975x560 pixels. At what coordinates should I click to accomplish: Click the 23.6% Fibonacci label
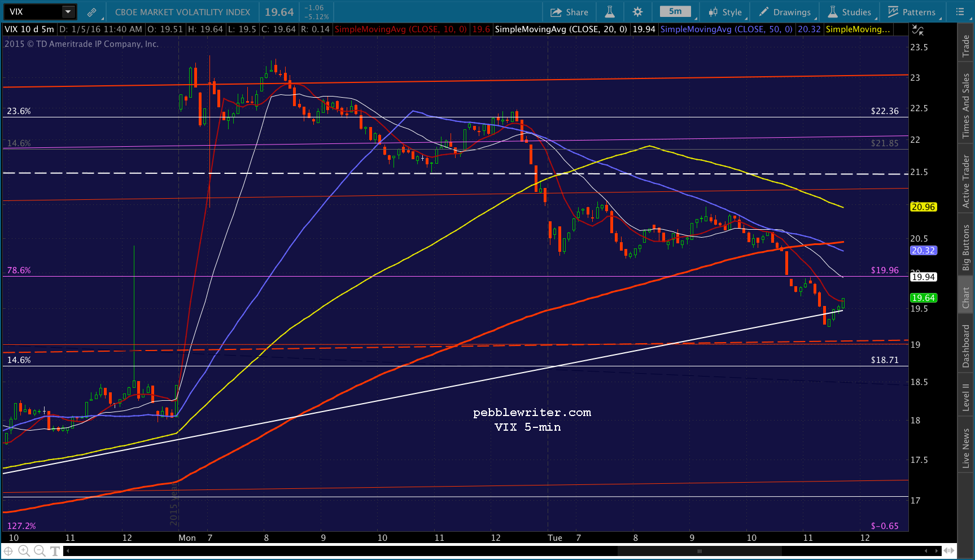tap(19, 111)
